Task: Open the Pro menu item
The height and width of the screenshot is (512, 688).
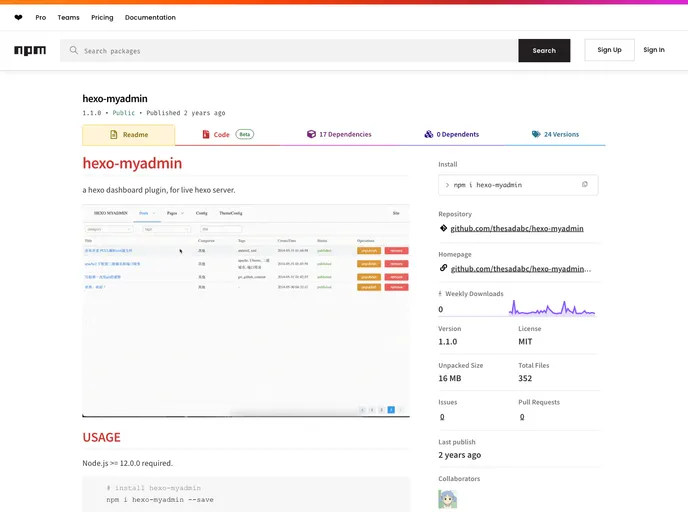Action: [x=41, y=18]
